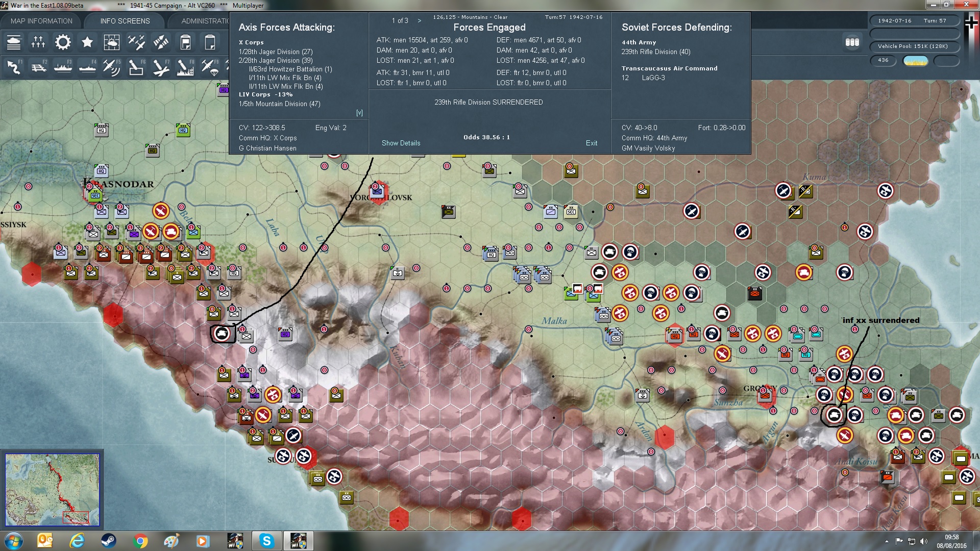Click the 239th Rifle Division defender entry
Image resolution: width=980 pixels, height=551 pixels.
pos(656,52)
